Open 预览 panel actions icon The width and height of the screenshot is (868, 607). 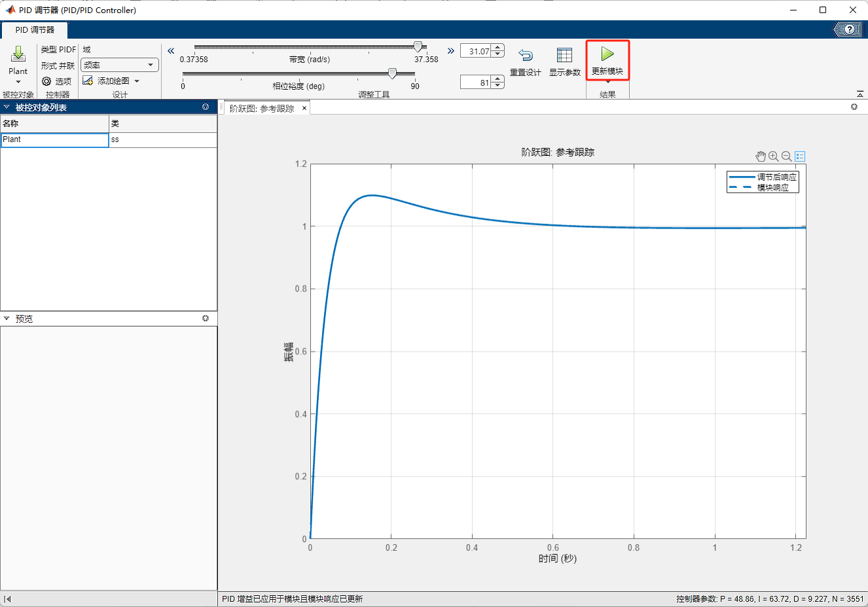(x=206, y=318)
